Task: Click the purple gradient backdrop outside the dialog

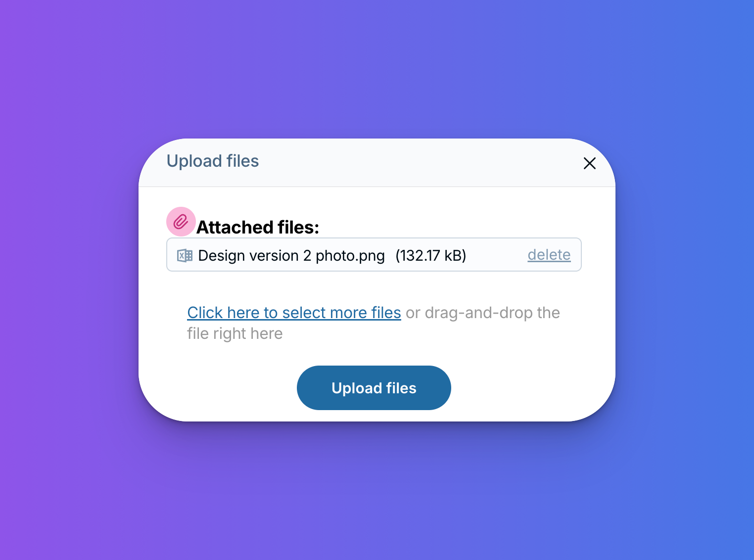Action: pos(69,280)
